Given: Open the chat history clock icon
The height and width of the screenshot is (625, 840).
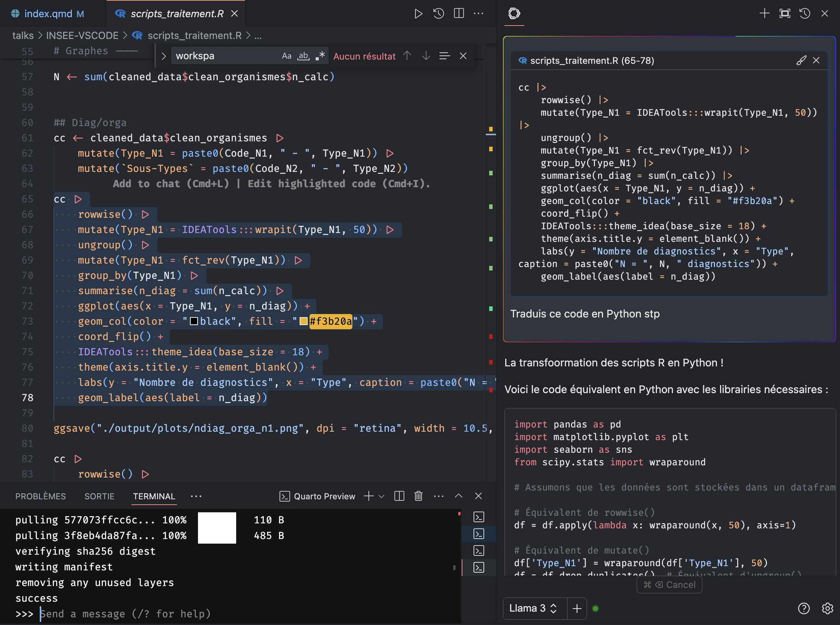Looking at the screenshot, I should point(804,14).
